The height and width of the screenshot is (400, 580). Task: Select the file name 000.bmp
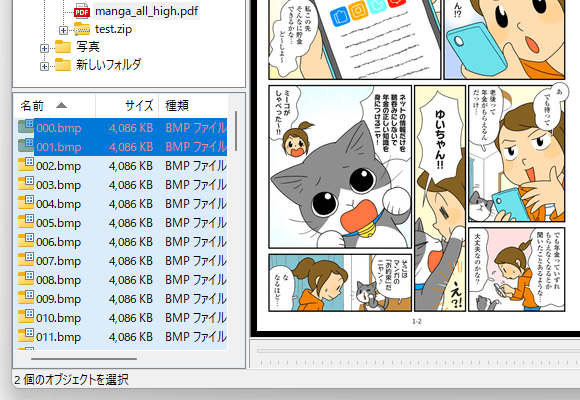[58, 128]
